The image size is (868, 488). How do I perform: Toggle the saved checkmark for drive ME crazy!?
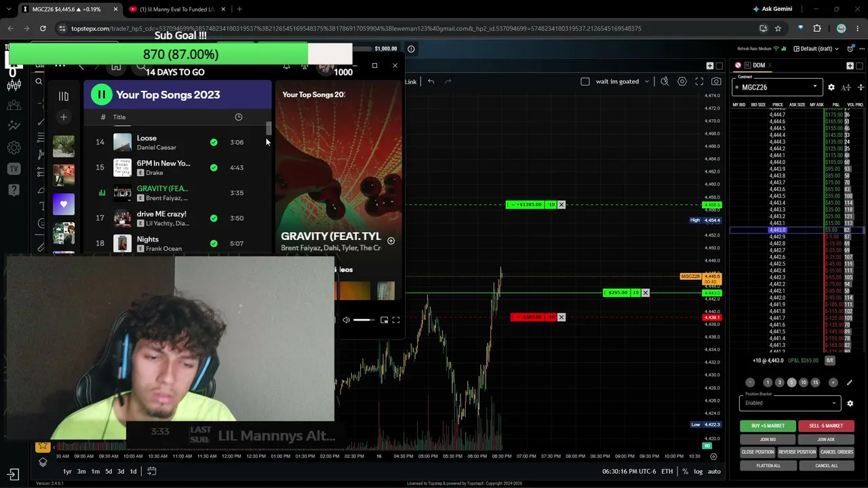coord(214,218)
